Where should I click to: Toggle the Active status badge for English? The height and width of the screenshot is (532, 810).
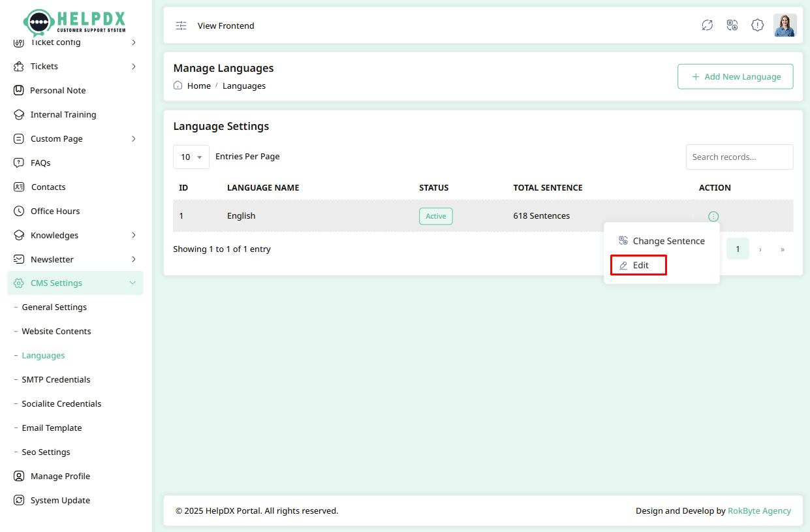[435, 216]
